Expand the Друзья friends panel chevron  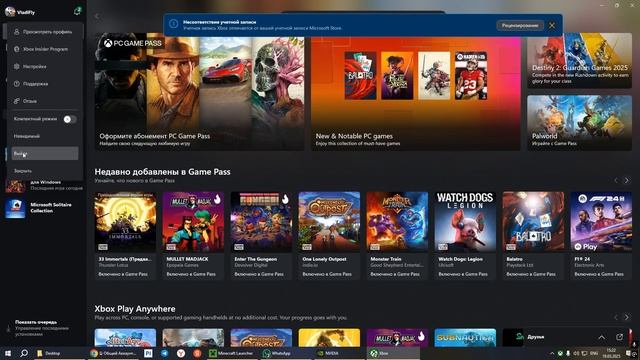tap(602, 337)
